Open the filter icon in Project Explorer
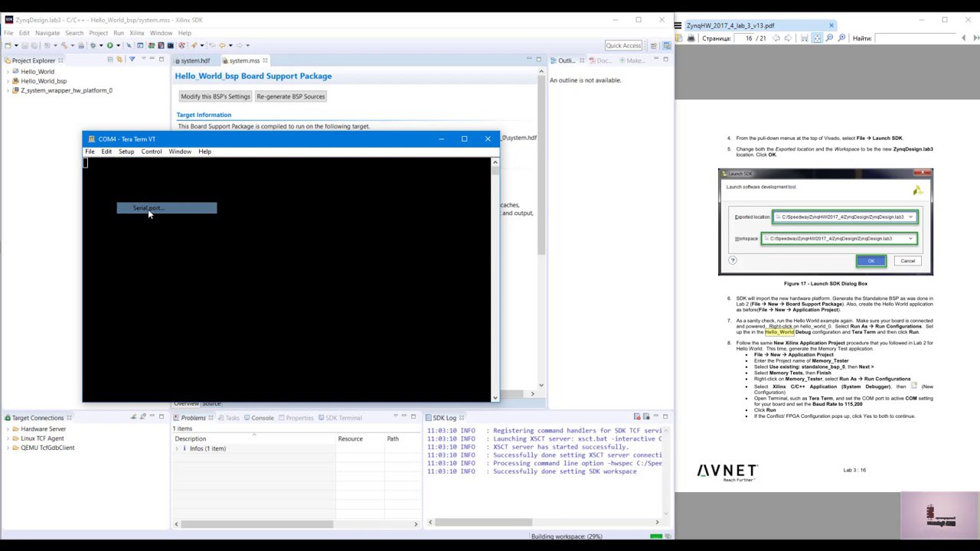980x551 pixels. tap(132, 60)
